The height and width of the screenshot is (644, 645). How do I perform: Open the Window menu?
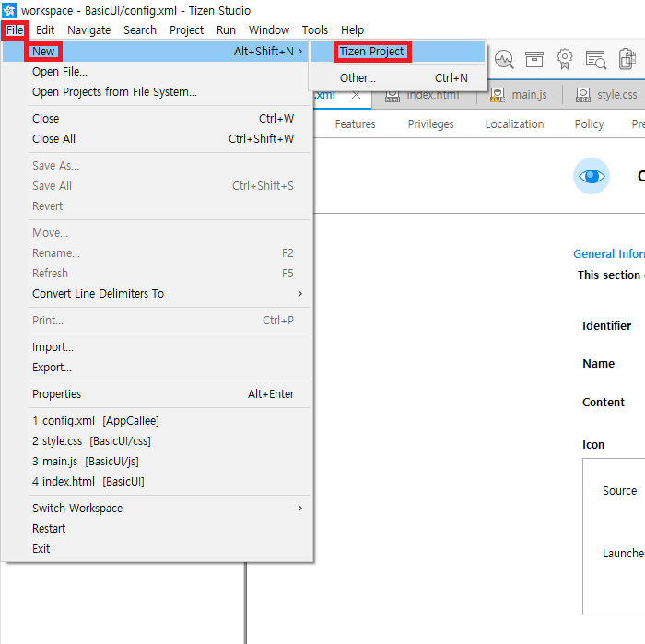click(x=269, y=30)
